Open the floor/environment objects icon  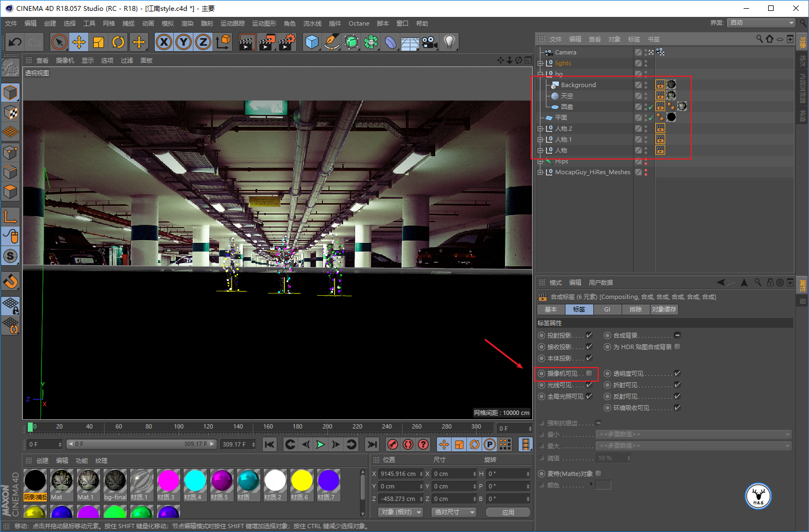[410, 42]
